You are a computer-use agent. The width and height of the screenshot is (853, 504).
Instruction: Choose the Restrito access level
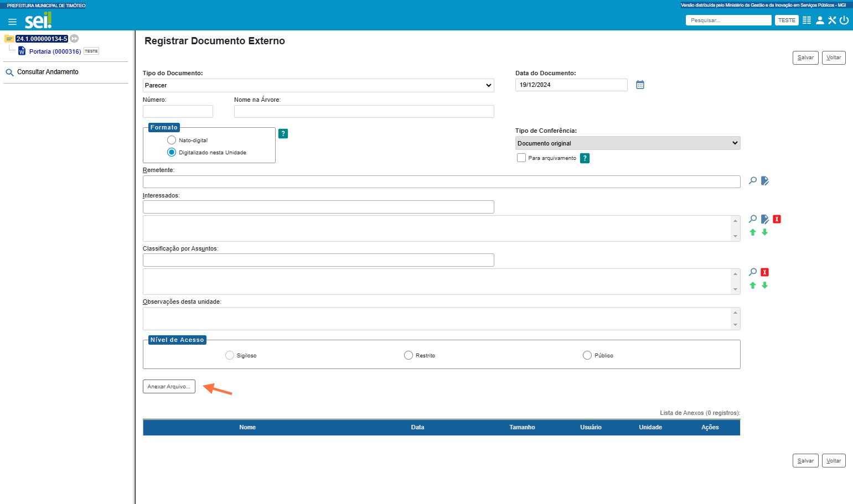409,355
